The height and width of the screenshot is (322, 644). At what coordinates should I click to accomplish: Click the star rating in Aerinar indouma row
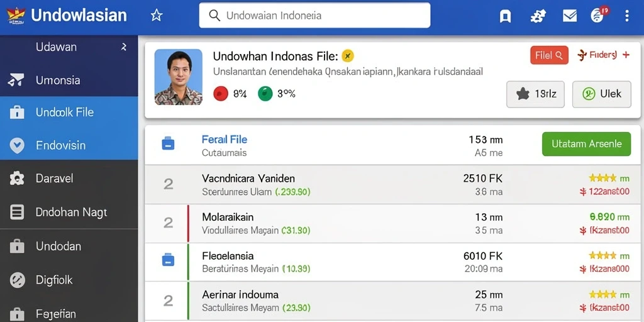tap(602, 294)
